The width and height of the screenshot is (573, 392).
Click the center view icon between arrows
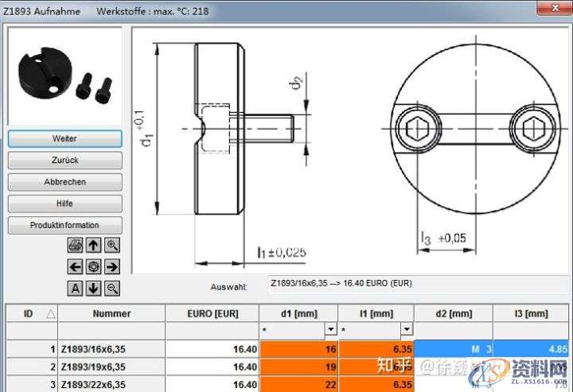point(93,267)
